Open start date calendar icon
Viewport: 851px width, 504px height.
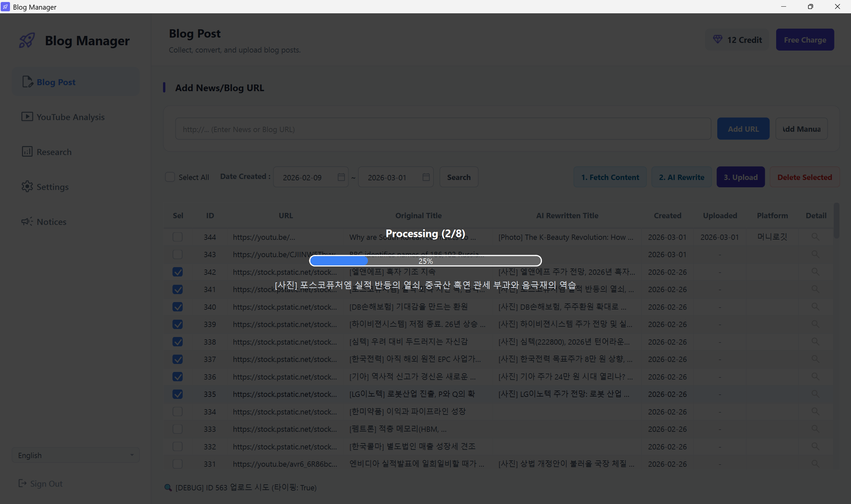[x=341, y=177]
